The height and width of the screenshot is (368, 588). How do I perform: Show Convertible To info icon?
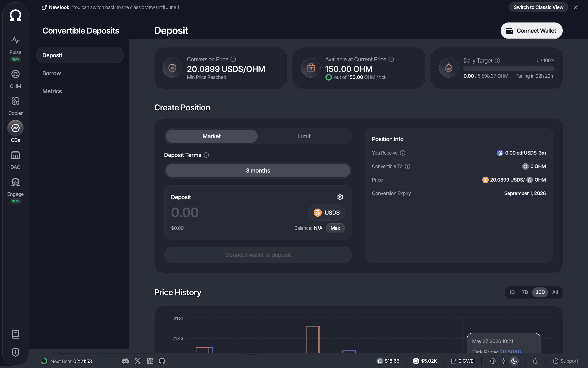tap(408, 166)
